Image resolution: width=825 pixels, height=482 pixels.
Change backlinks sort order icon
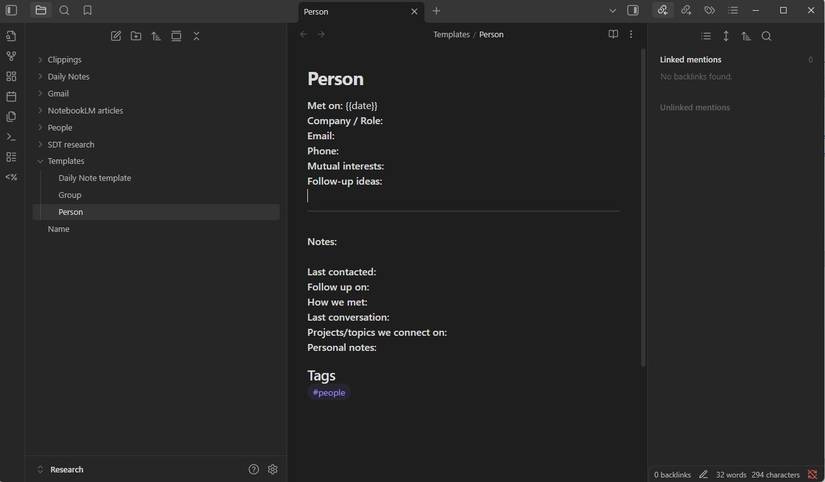(746, 36)
